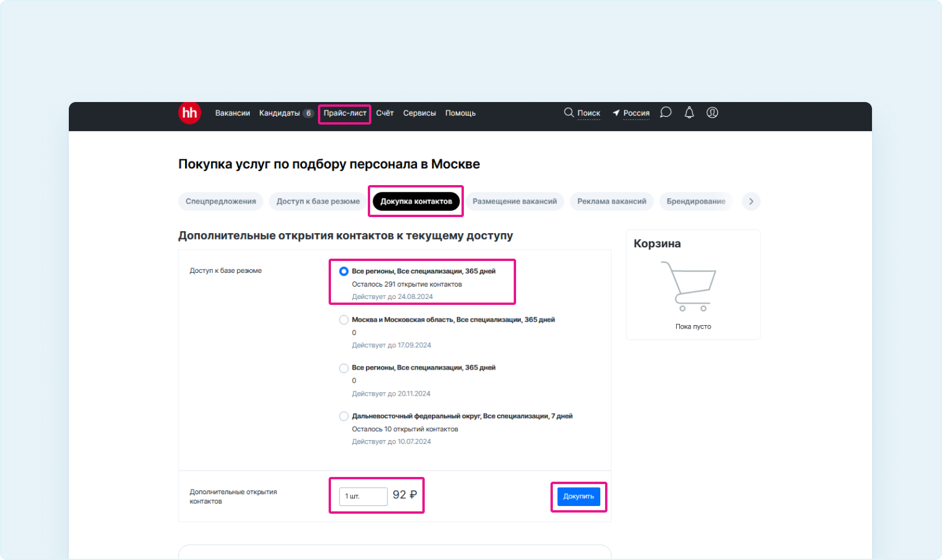Click the 'Корзина' heading
Screen dimensions: 942x560
pos(657,244)
